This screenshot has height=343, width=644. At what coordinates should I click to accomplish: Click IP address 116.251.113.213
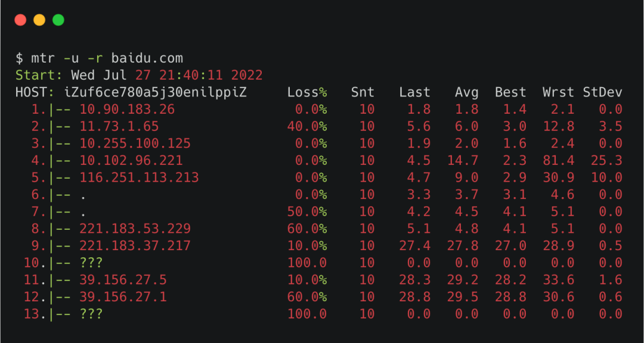click(139, 177)
